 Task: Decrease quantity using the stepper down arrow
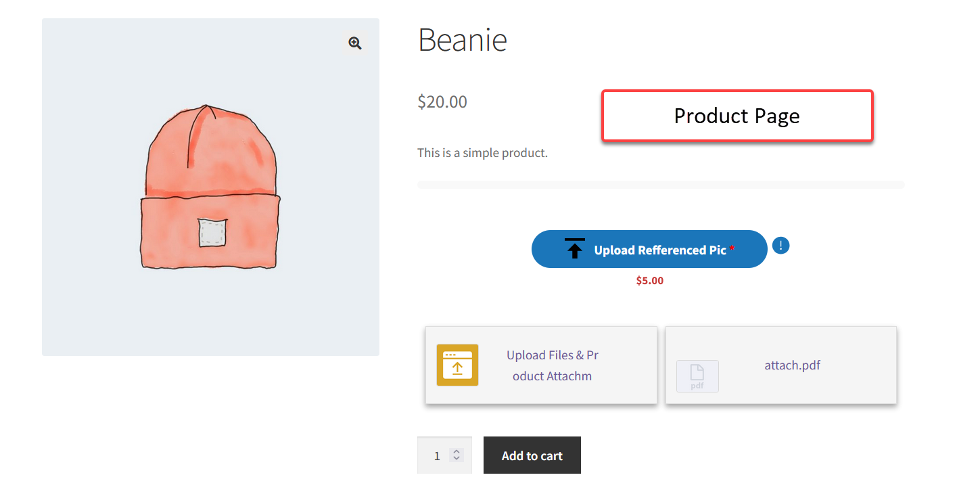(x=457, y=459)
